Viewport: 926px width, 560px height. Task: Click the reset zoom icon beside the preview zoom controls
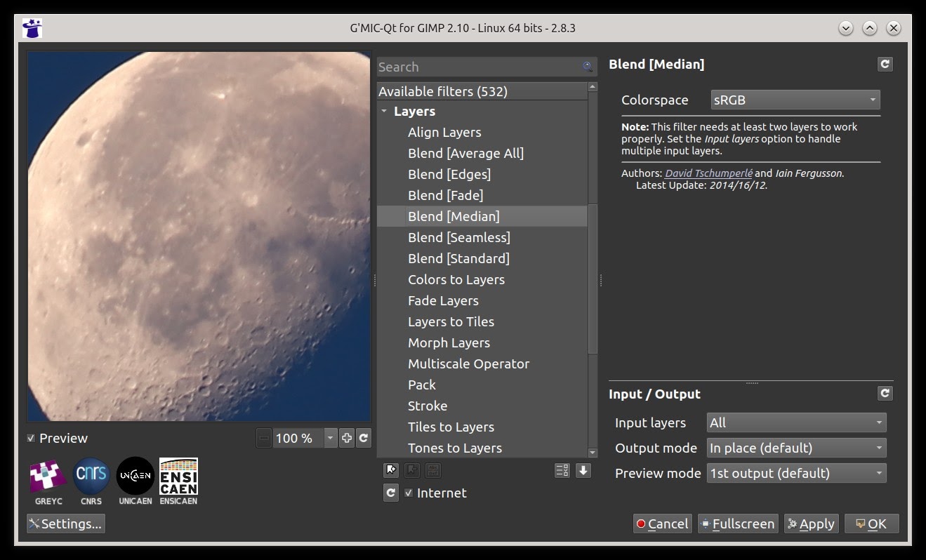(364, 439)
